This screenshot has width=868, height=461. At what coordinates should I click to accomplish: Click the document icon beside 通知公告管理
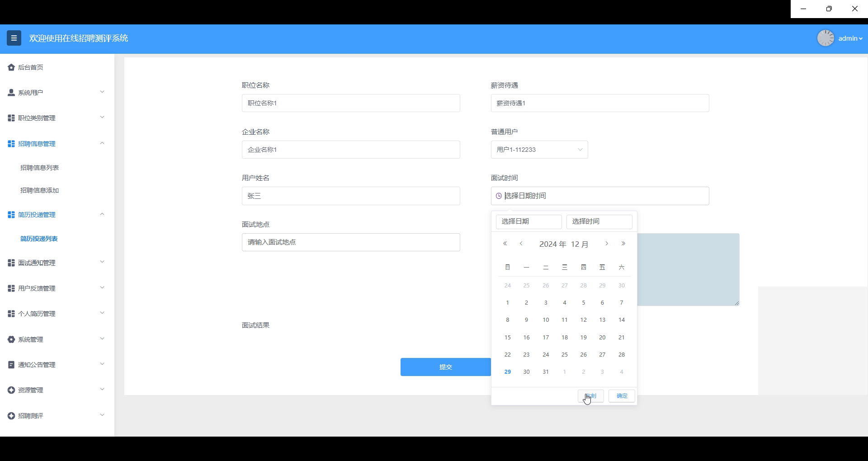tap(11, 365)
